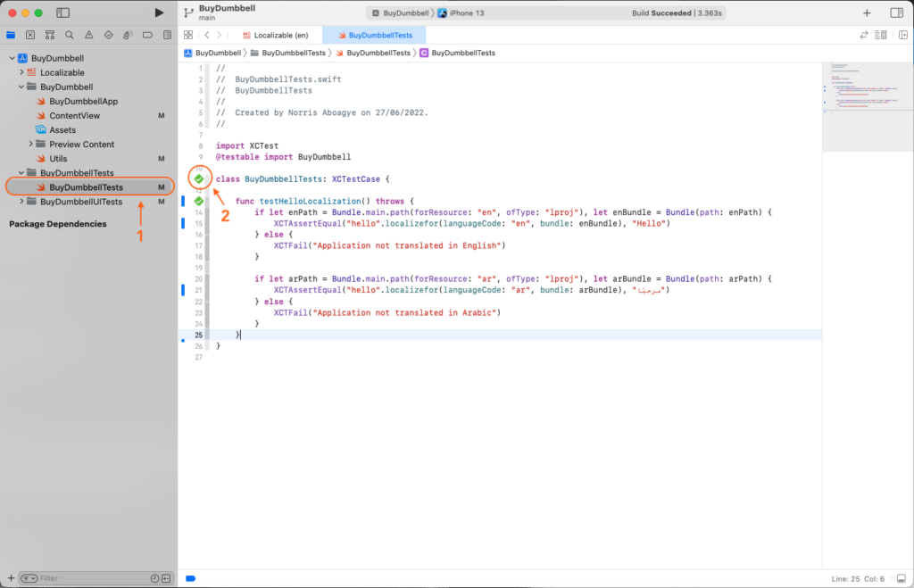Open the find navigator magnifier
The width and height of the screenshot is (914, 588).
(70, 35)
